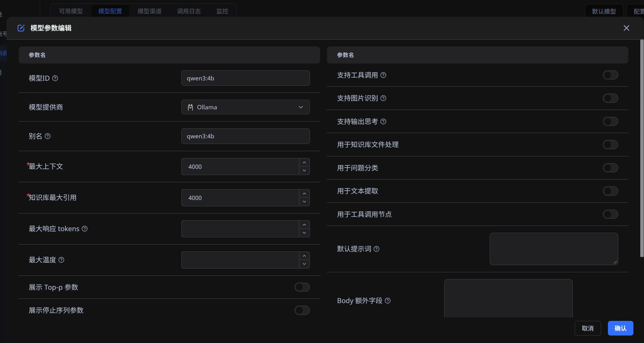The height and width of the screenshot is (343, 644).
Task: Cancel editing via the 取消 button
Action: pyautogui.click(x=588, y=328)
